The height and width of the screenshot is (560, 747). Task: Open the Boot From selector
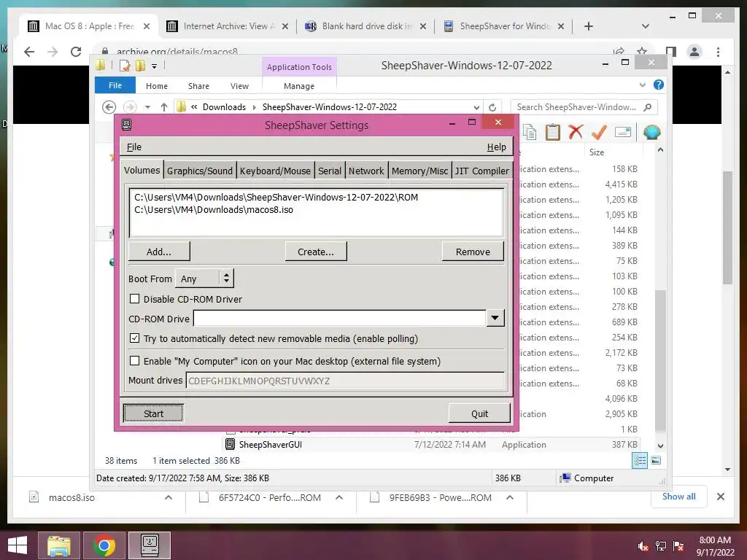pyautogui.click(x=205, y=279)
